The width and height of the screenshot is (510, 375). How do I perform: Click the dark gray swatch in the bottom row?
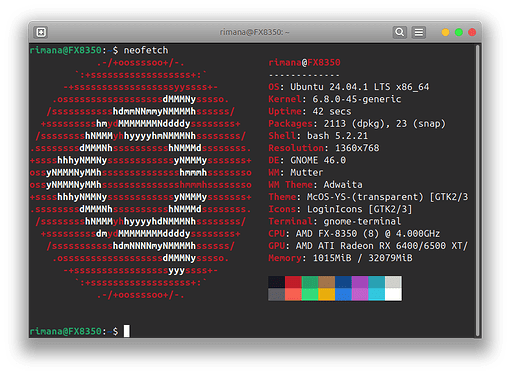[x=277, y=294]
